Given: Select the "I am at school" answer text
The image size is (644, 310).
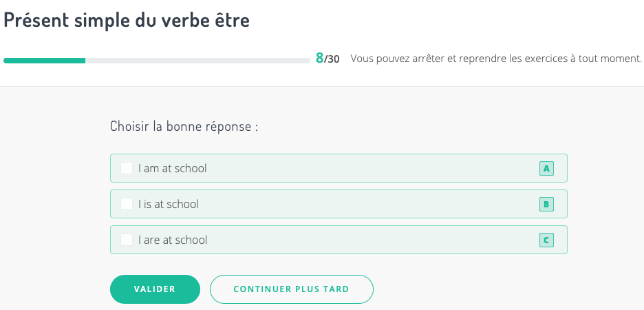Looking at the screenshot, I should [172, 168].
